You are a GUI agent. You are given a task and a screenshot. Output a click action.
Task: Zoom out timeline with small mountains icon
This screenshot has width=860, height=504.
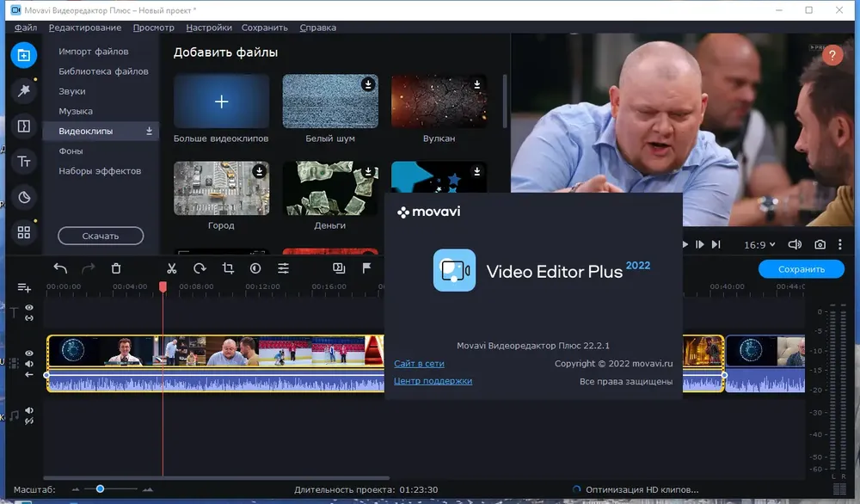pos(76,489)
